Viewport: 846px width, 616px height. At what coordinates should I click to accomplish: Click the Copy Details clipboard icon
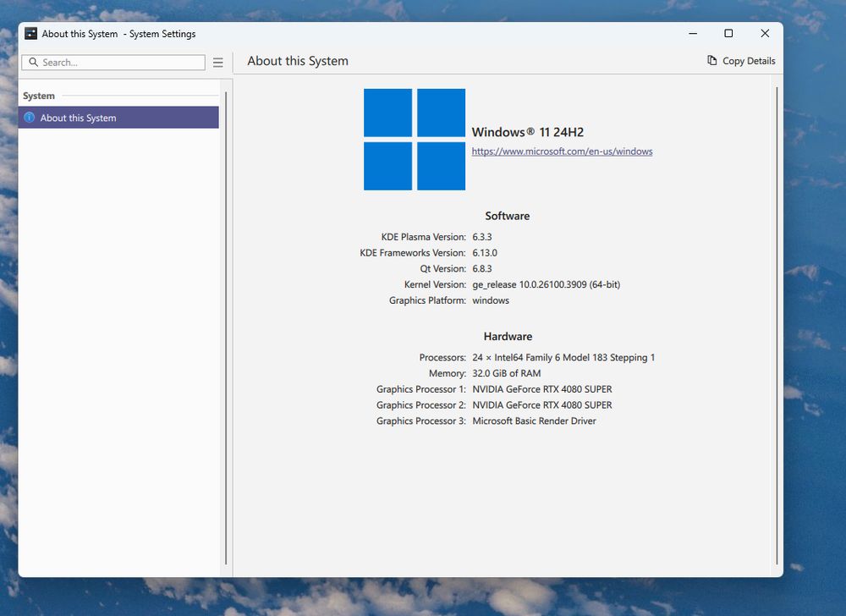pyautogui.click(x=712, y=60)
